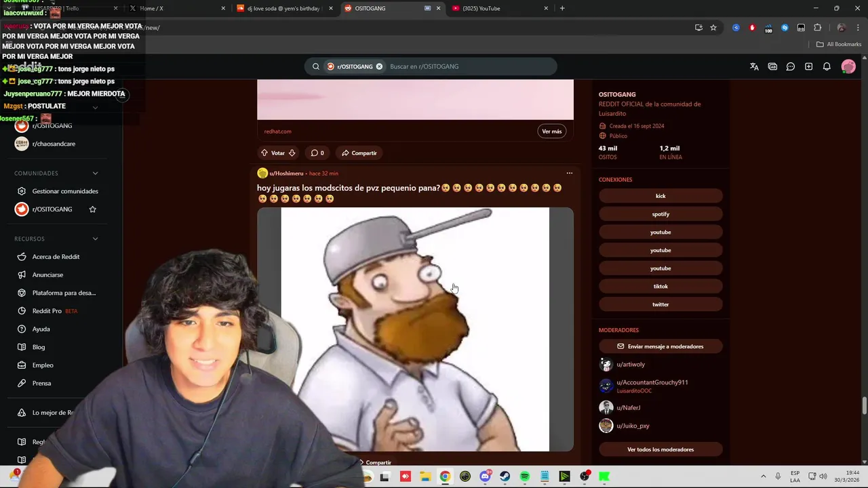Click the Acerca de Reddit icon

(x=22, y=257)
